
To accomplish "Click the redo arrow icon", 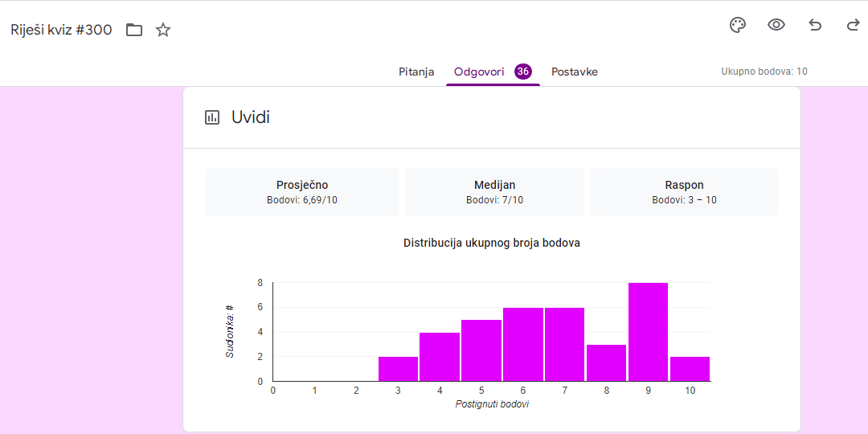I will (853, 25).
